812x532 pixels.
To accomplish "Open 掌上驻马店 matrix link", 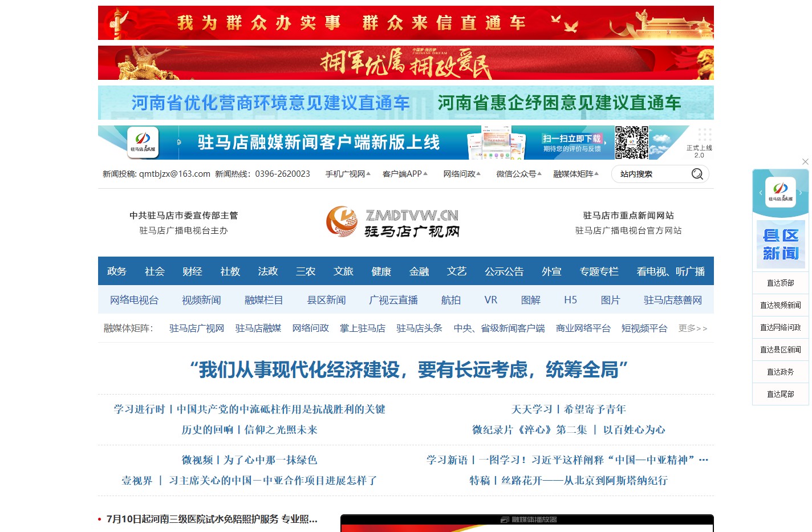I will click(363, 328).
